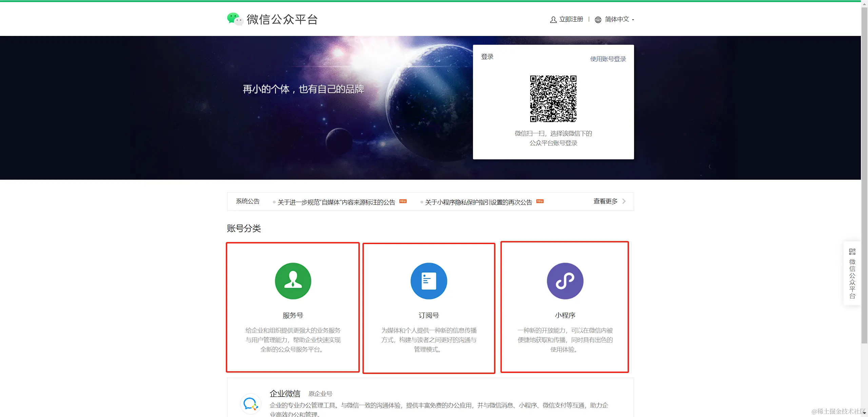Select the purple 小程序 account icon
Screen dimensions: 868x417
click(565, 281)
